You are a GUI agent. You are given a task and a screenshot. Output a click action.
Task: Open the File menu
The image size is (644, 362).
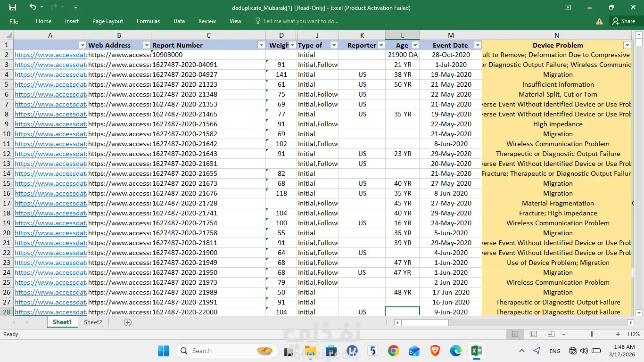pyautogui.click(x=14, y=21)
